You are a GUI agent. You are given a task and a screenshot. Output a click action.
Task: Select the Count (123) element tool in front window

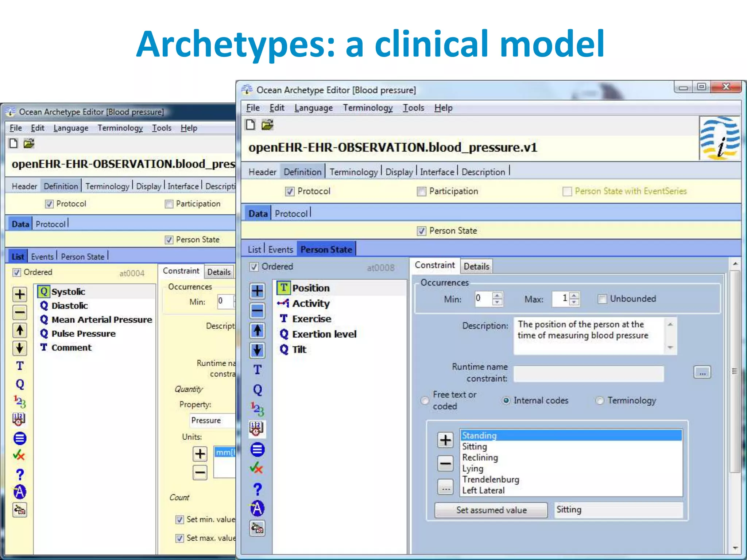(257, 409)
